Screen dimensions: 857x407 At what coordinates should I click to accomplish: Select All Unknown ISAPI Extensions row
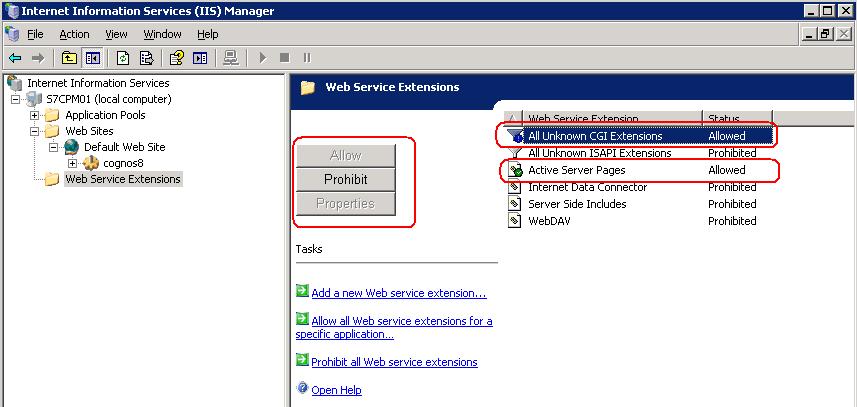(x=638, y=153)
